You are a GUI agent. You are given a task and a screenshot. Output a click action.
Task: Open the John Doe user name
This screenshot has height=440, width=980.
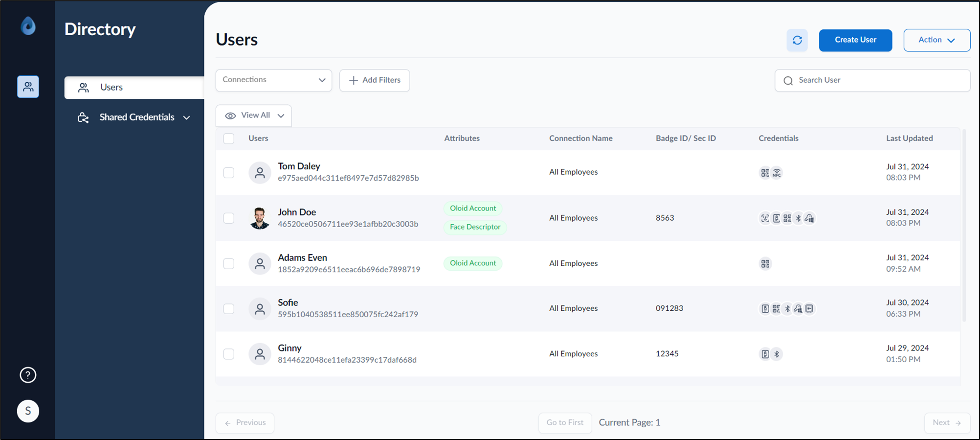click(297, 212)
